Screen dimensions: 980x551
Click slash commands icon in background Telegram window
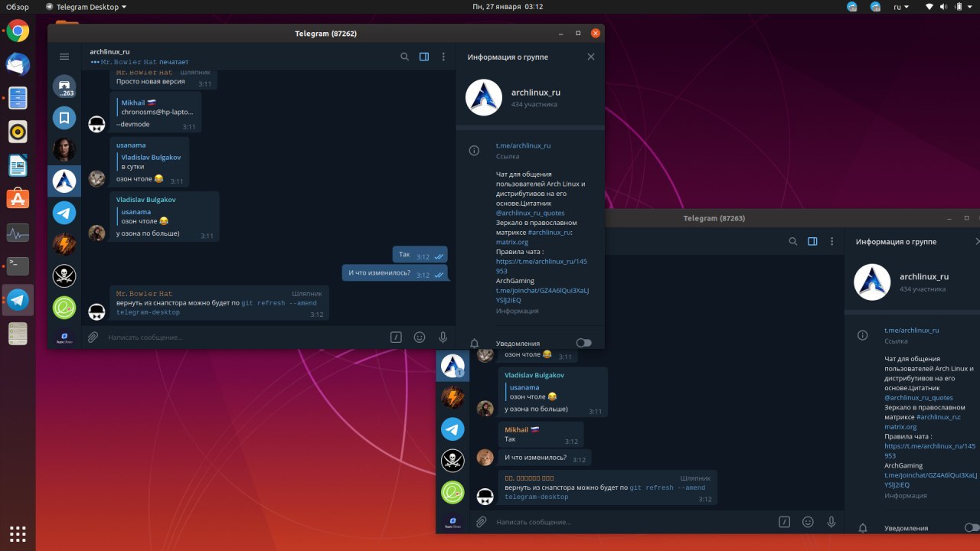click(x=784, y=522)
